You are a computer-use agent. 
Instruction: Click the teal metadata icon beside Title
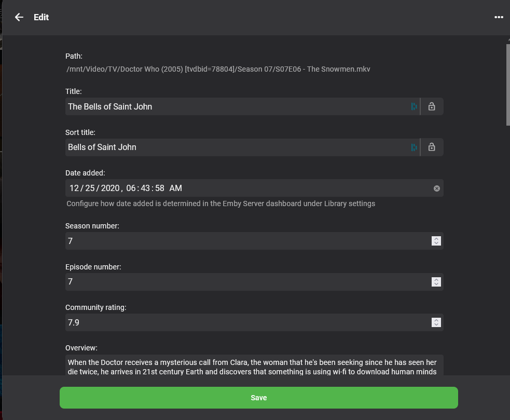413,106
